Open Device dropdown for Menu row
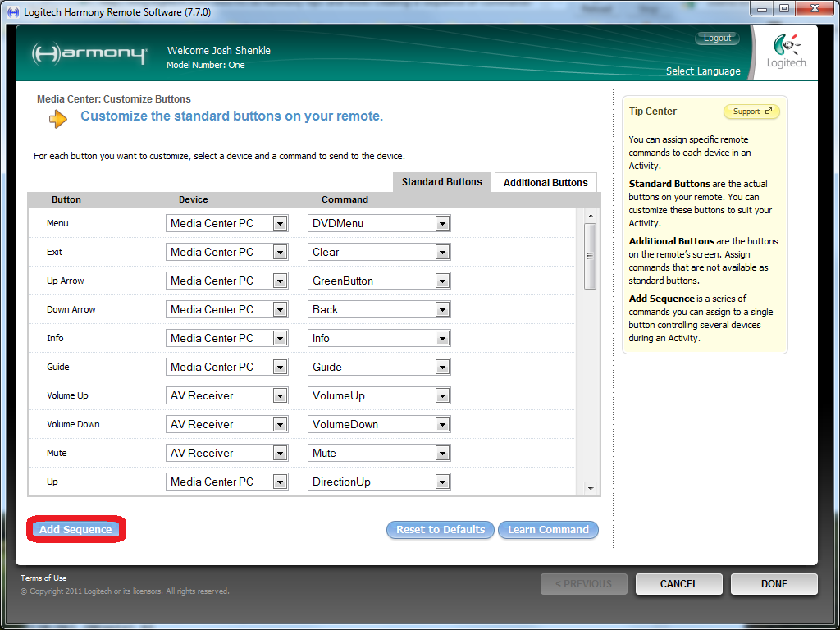 (226, 223)
